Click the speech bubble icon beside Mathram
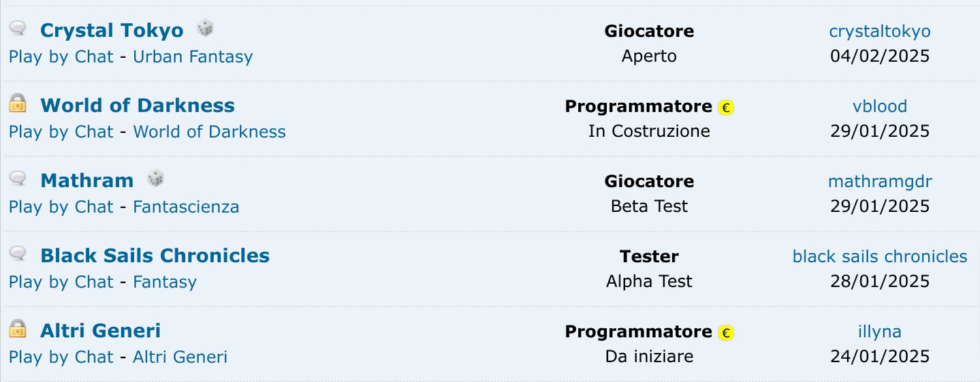Viewport: 980px width, 382px height. pyautogui.click(x=18, y=178)
